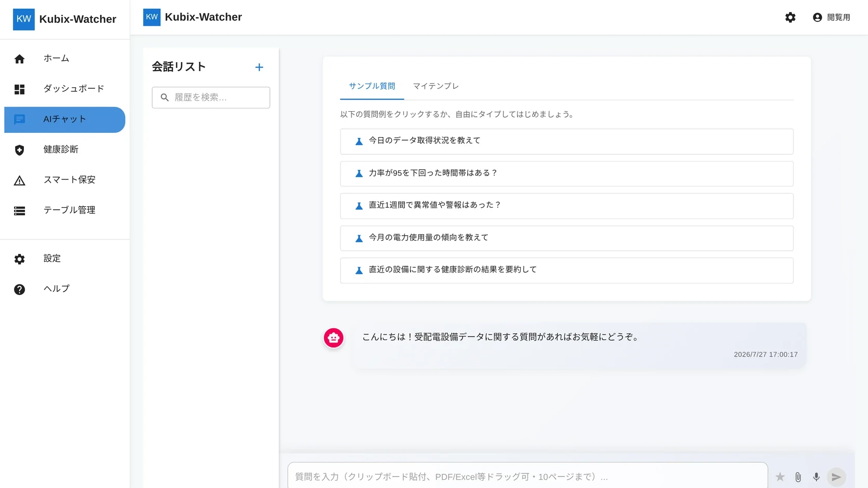Click the timestamp 2026/7/27 17:00:17

(766, 355)
